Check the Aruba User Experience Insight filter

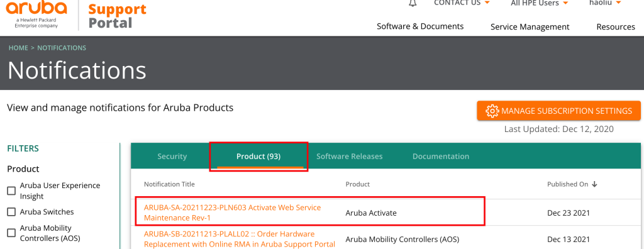11,191
